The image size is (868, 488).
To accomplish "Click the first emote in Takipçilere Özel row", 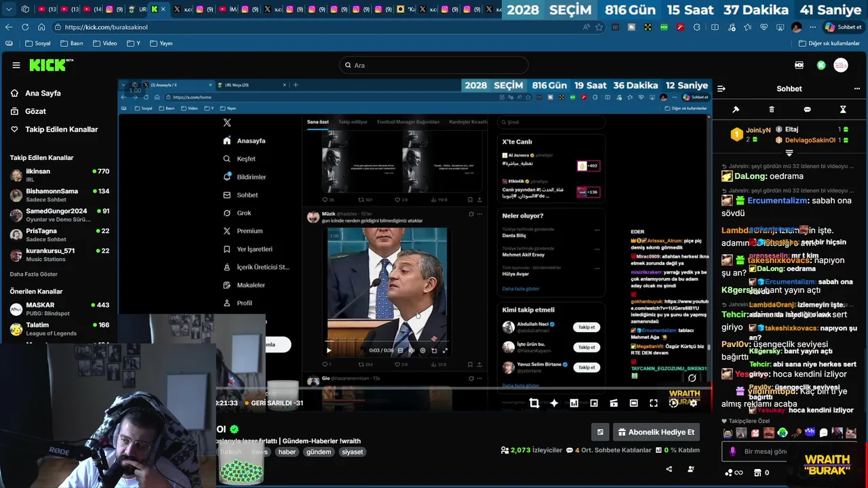I will click(x=728, y=433).
